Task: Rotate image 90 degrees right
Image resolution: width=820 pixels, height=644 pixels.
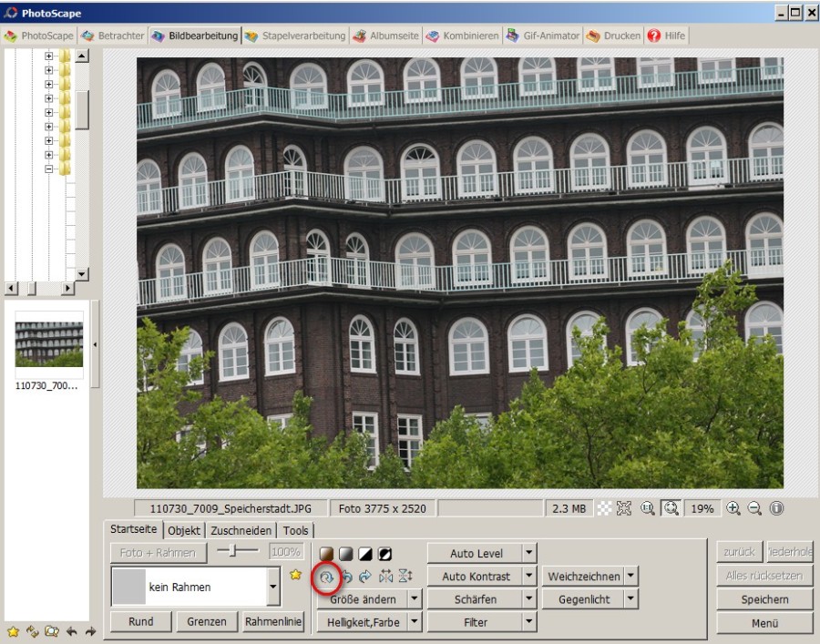Action: tap(365, 577)
